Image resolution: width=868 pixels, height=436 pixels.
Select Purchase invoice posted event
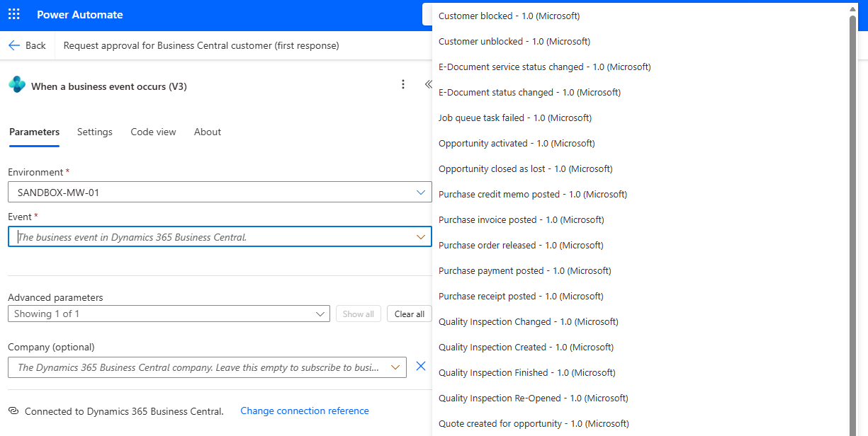(x=521, y=219)
